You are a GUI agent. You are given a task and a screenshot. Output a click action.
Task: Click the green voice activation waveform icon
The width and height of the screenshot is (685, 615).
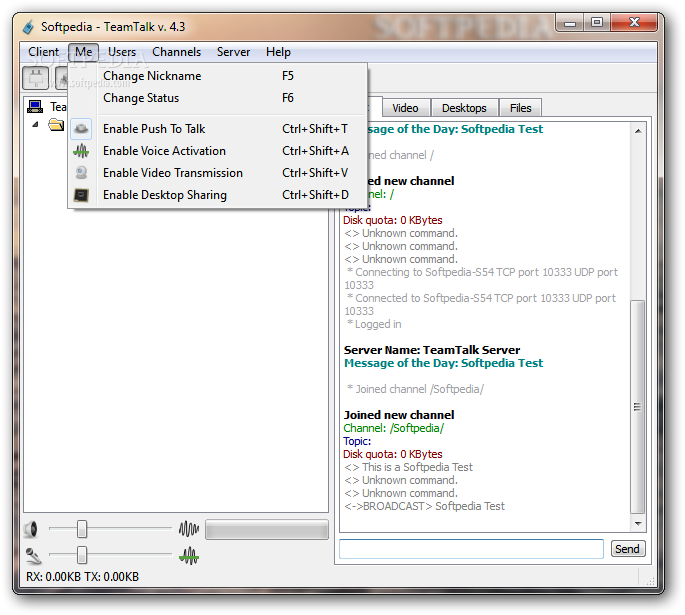tap(189, 556)
